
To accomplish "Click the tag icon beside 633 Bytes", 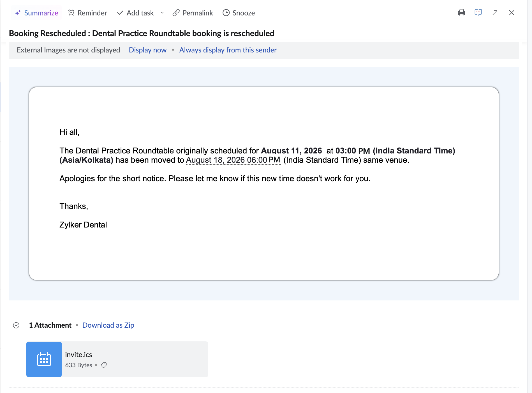I will tap(104, 365).
